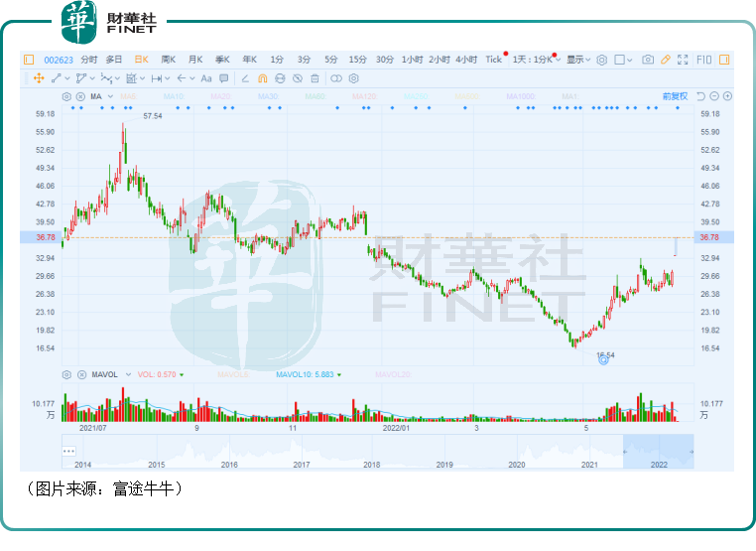Screen dimensions: 756x551
Task: Expand the range tool options arrow
Action: (x=168, y=78)
